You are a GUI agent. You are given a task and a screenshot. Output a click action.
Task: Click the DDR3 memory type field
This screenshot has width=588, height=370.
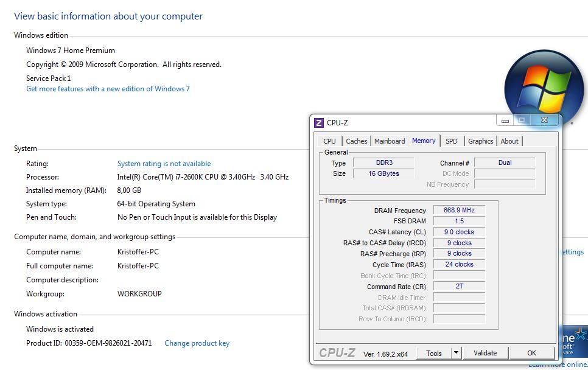(x=383, y=162)
